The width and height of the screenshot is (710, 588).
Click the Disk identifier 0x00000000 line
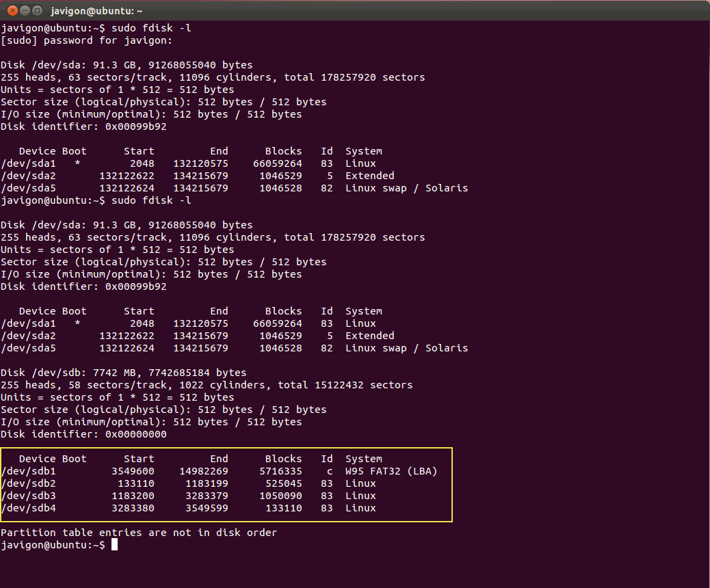tap(83, 434)
